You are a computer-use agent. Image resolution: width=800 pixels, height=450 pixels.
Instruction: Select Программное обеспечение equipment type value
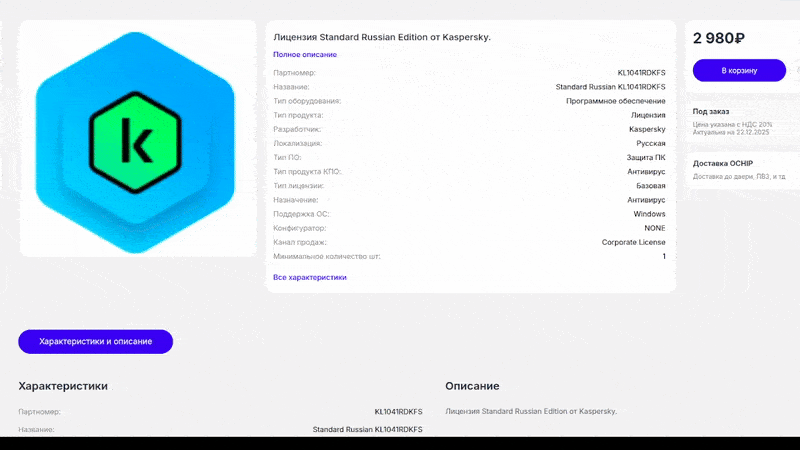tap(615, 101)
